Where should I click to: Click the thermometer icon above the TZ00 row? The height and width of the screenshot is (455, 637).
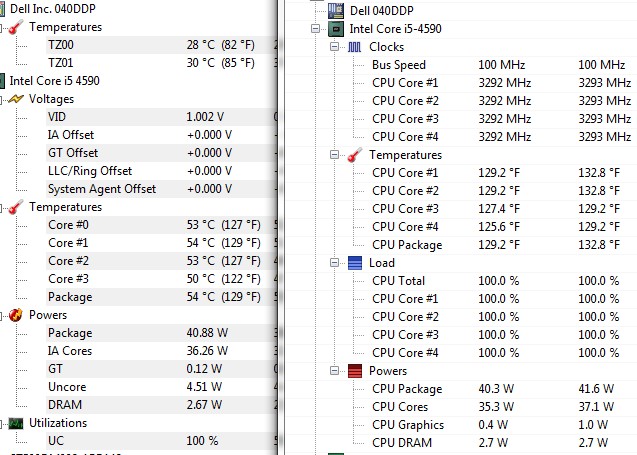[x=17, y=27]
